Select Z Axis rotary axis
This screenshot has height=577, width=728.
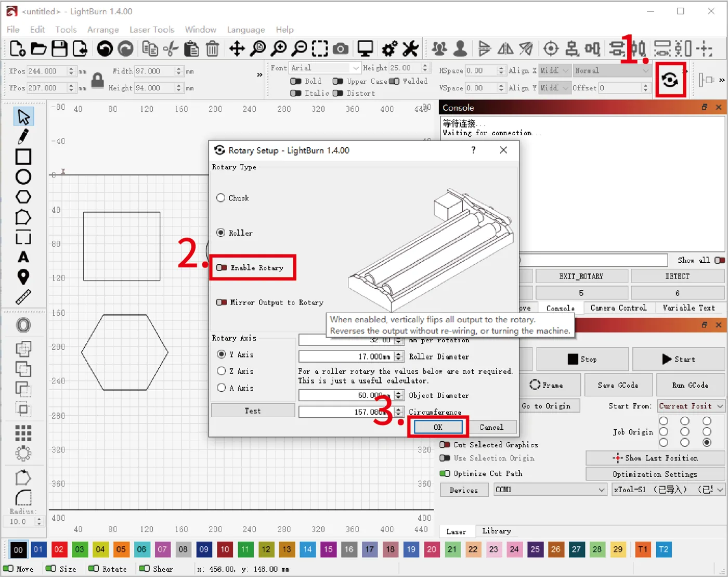point(221,371)
